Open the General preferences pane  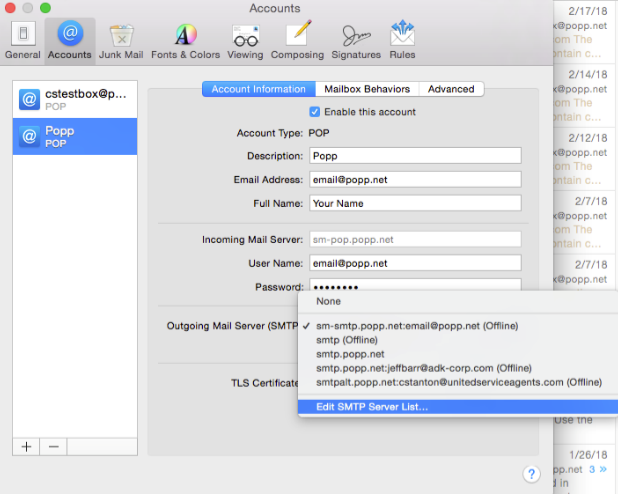point(23,41)
